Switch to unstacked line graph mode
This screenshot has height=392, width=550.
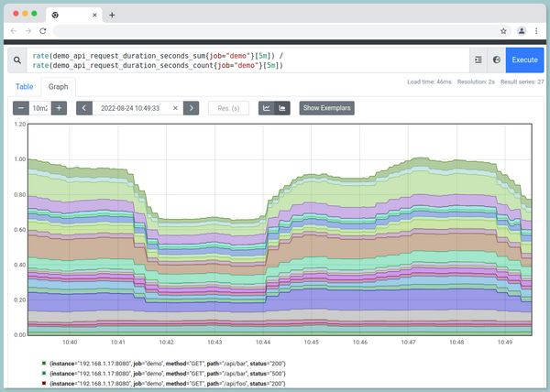coord(267,108)
